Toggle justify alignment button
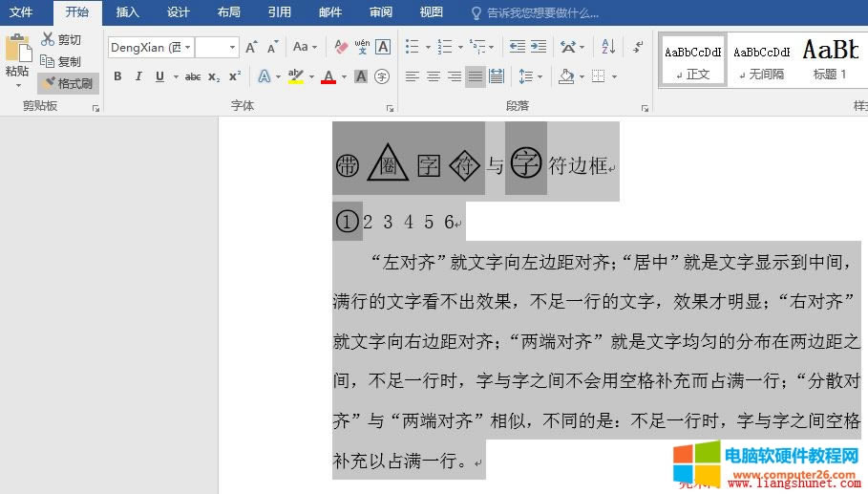The image size is (868, 494). [476, 76]
